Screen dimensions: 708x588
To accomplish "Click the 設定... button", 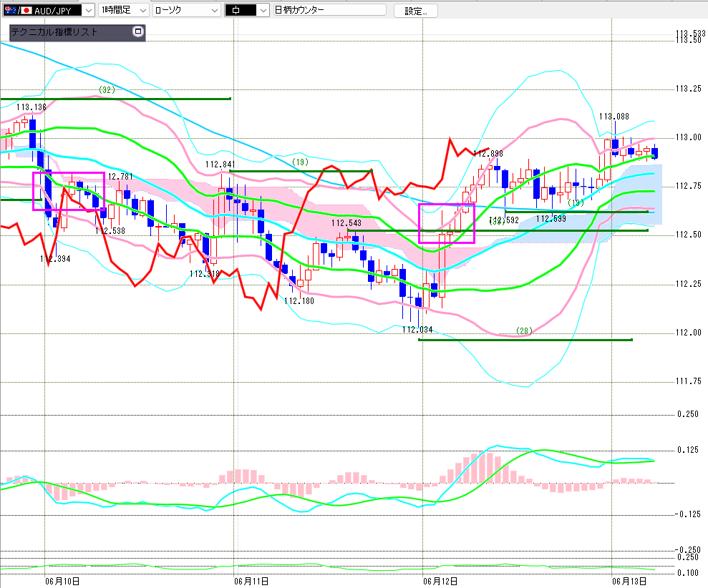I will (x=416, y=11).
